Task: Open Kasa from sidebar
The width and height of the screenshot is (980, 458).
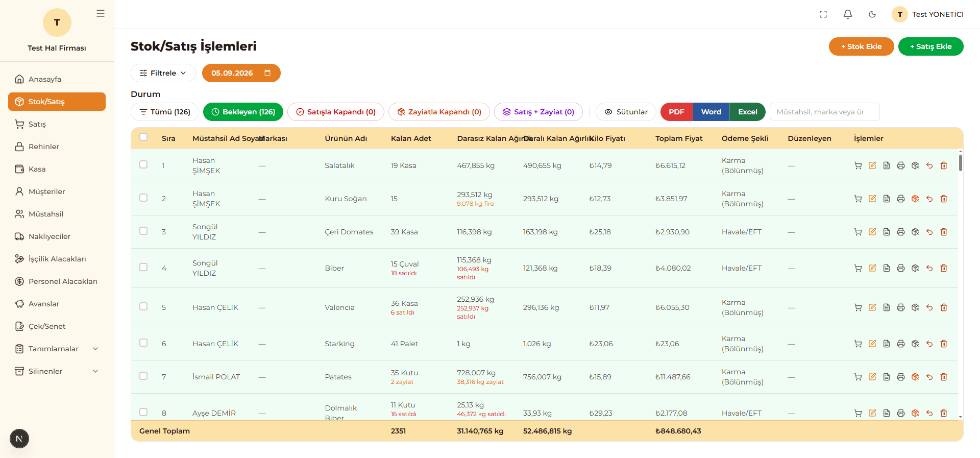Action: [x=57, y=169]
